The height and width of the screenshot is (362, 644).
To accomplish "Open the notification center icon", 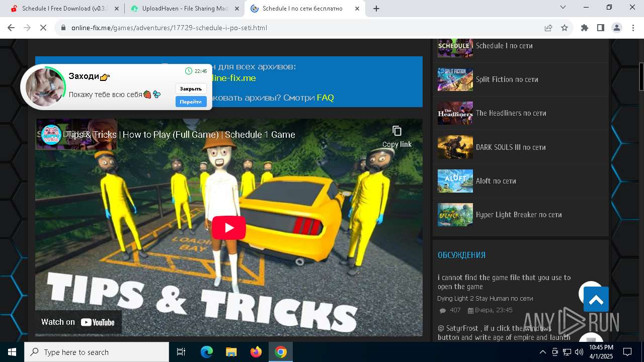I will [627, 352].
